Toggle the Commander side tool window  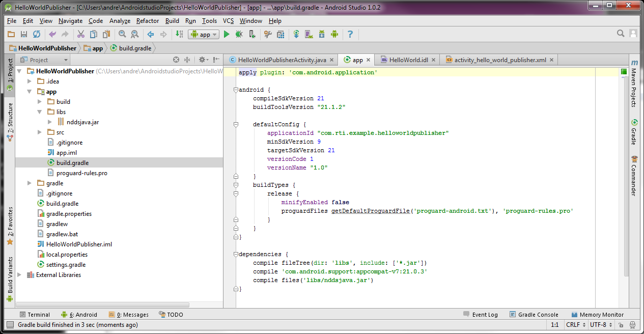(634, 176)
